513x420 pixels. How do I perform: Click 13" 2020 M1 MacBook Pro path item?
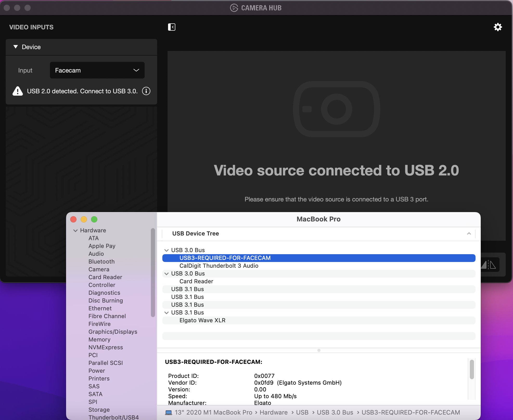(213, 412)
